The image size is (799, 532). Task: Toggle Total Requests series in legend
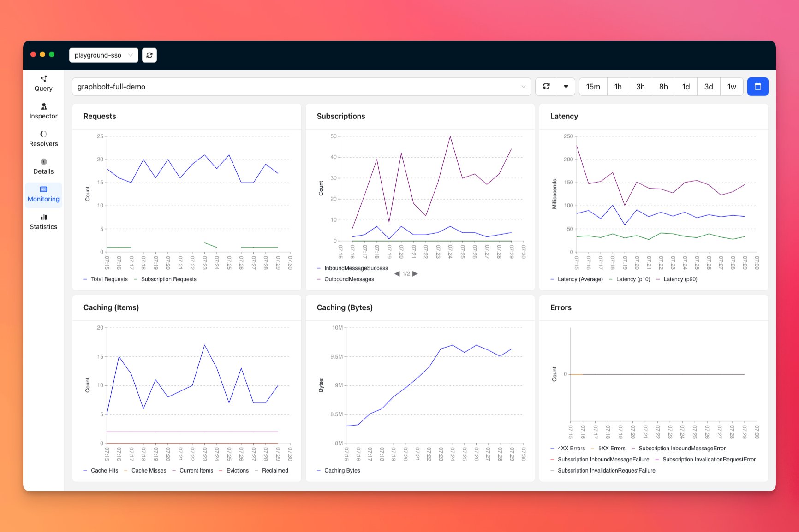coord(106,279)
